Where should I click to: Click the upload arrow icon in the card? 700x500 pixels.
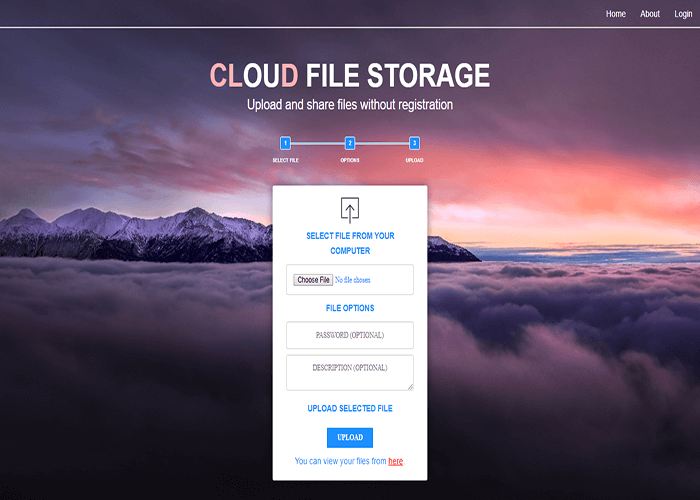coord(349,209)
